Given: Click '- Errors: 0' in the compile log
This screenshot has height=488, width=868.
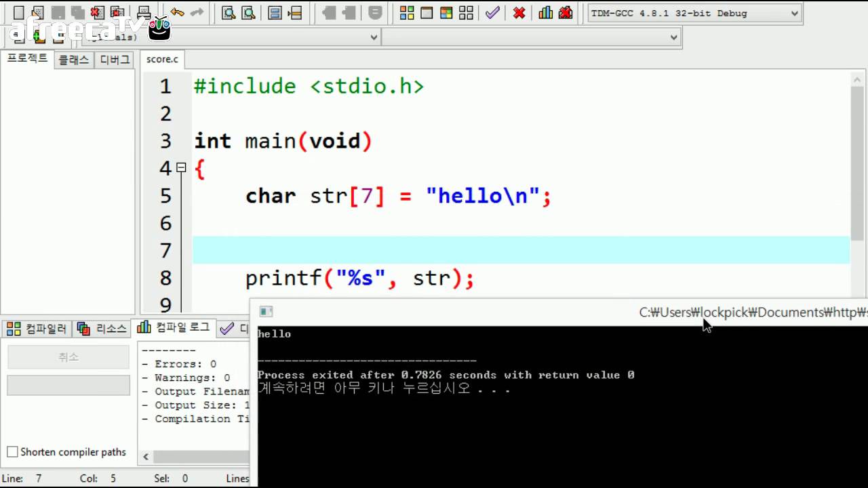Looking at the screenshot, I should coord(178,364).
